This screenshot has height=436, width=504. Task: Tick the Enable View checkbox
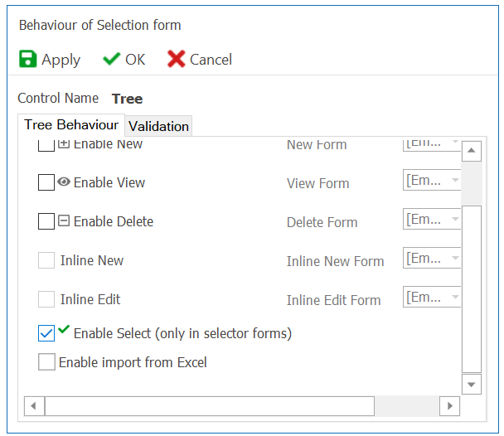point(46,183)
